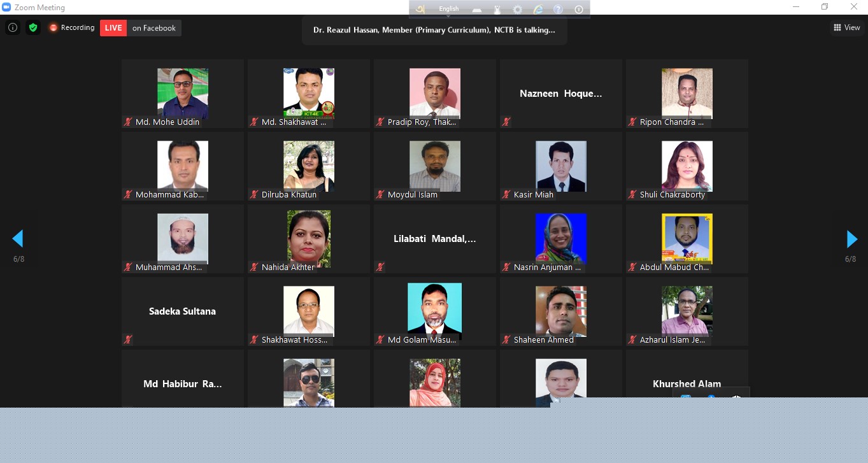The height and width of the screenshot is (463, 868).
Task: Click the settings gear in language toolbar
Action: (x=518, y=10)
